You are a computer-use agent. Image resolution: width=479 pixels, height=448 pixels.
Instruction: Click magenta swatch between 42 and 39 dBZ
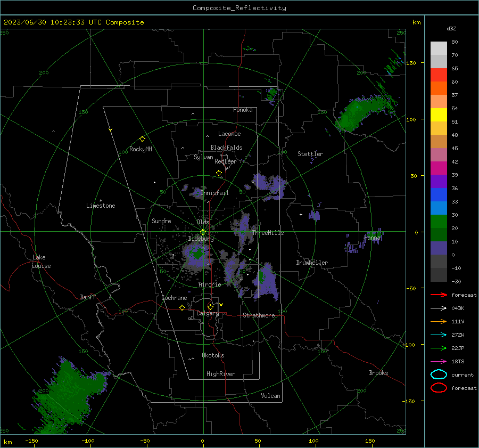[439, 168]
